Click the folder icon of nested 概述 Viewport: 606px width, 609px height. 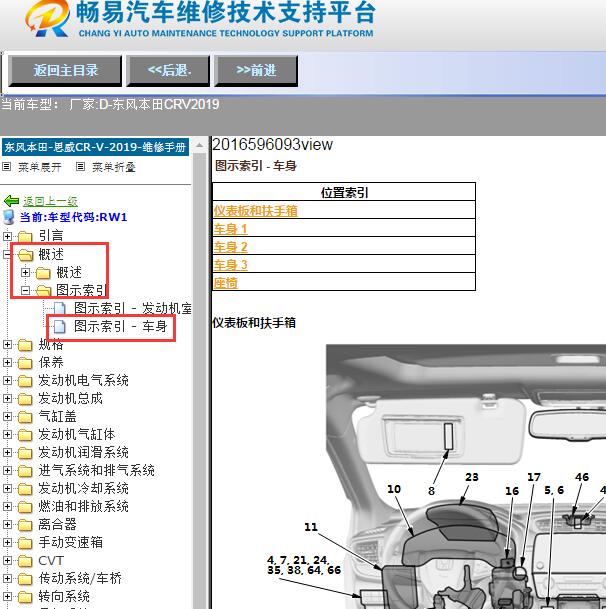click(x=43, y=273)
